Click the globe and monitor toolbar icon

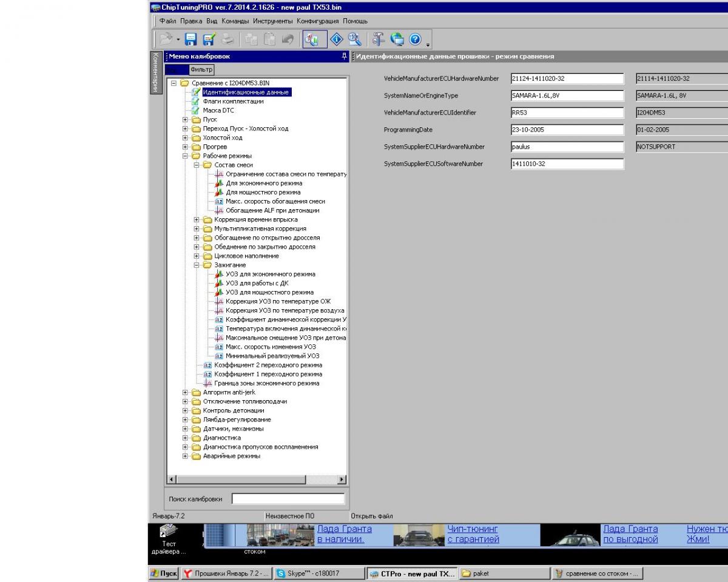click(398, 39)
